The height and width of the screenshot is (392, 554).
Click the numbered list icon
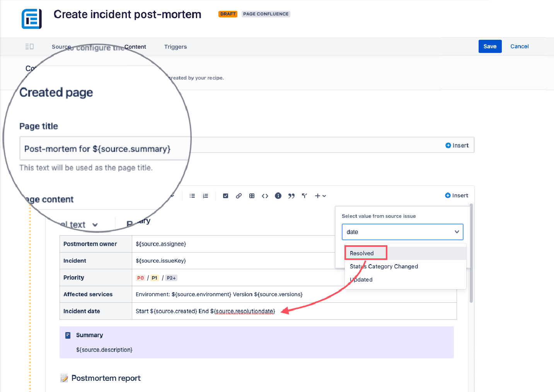pyautogui.click(x=205, y=196)
